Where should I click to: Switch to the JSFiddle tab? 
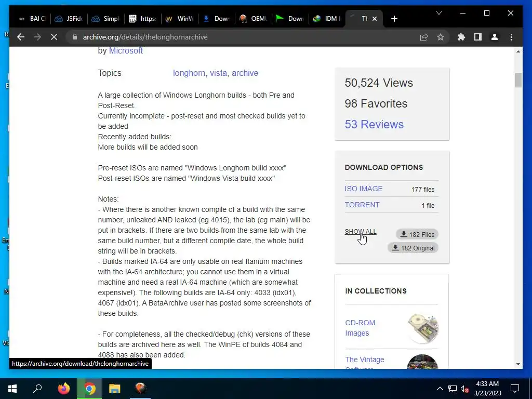(x=69, y=19)
